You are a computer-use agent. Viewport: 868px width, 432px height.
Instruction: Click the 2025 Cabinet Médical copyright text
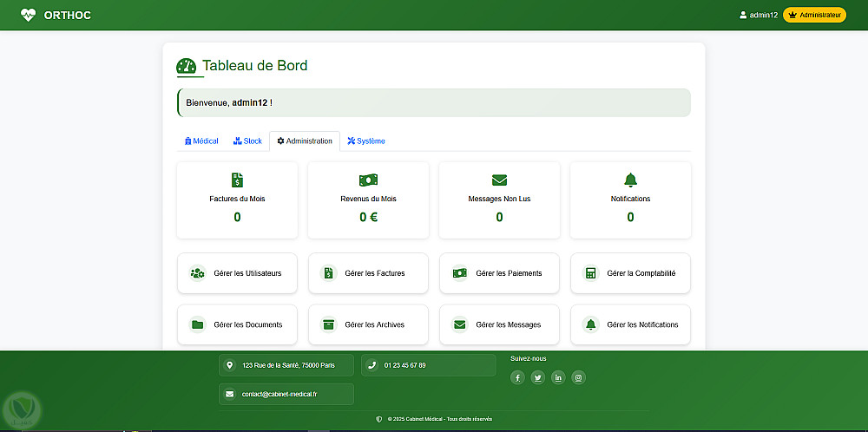[439, 419]
